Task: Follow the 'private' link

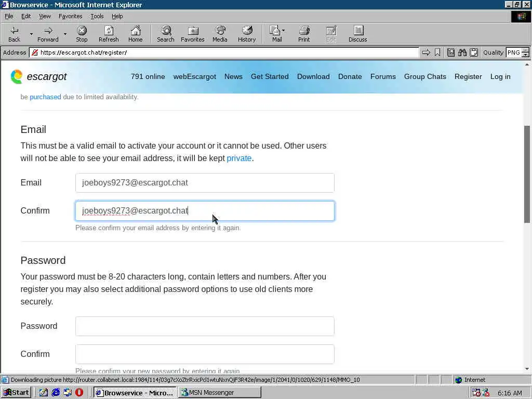Action: pos(239,158)
